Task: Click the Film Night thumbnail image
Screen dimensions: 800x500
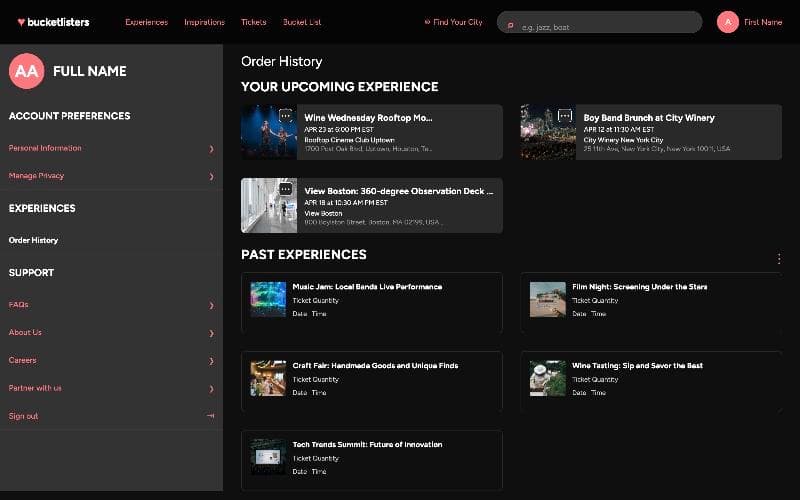Action: click(548, 299)
